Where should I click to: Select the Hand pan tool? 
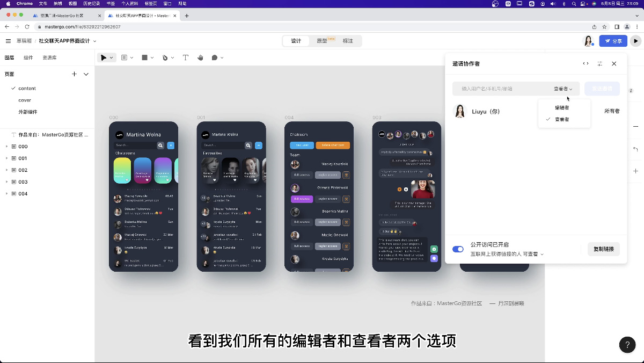tap(200, 57)
